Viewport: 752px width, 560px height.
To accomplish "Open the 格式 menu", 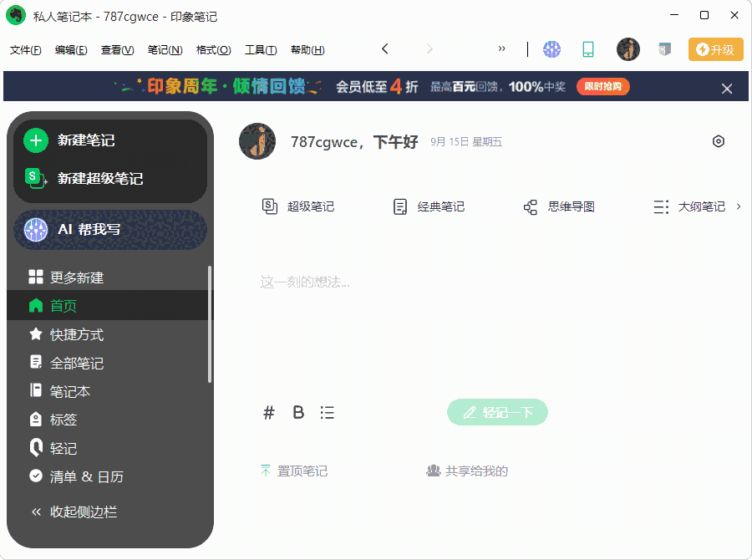I will [214, 49].
